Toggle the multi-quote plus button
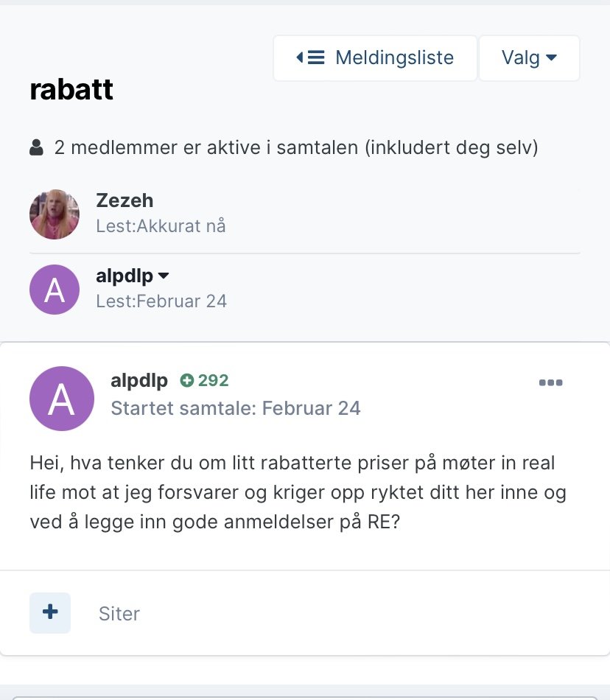The height and width of the screenshot is (700, 610). tap(50, 612)
